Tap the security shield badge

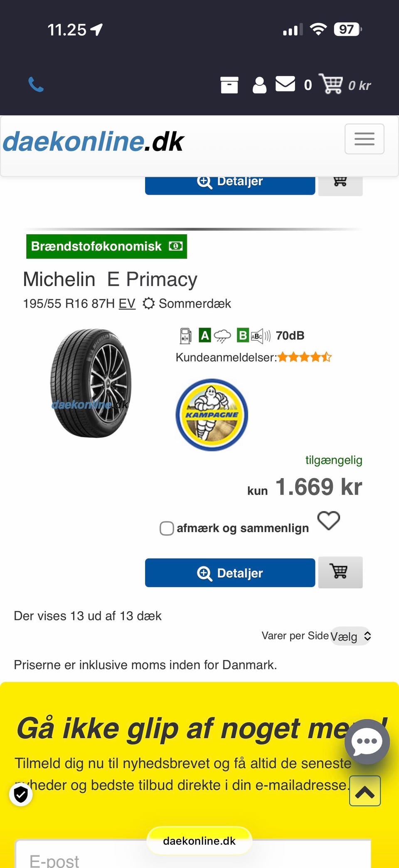coord(21,794)
